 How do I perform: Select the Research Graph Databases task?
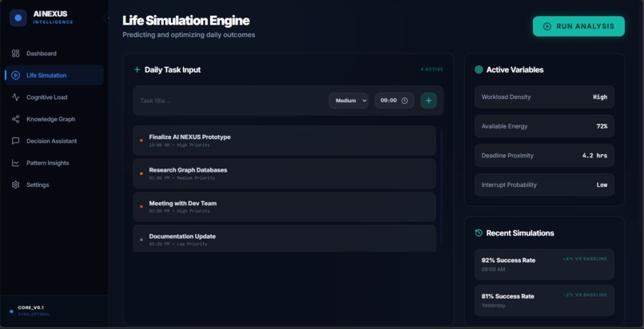[x=284, y=173]
